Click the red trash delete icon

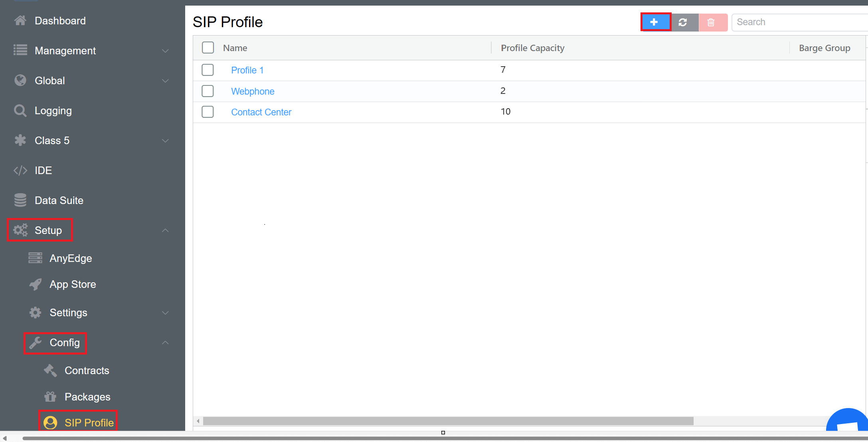click(x=711, y=22)
